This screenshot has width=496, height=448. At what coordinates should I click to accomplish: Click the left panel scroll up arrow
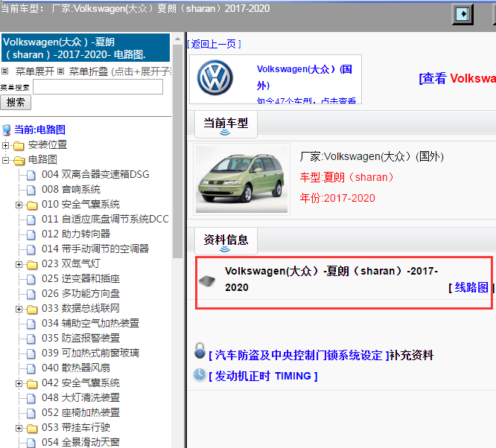[x=177, y=39]
